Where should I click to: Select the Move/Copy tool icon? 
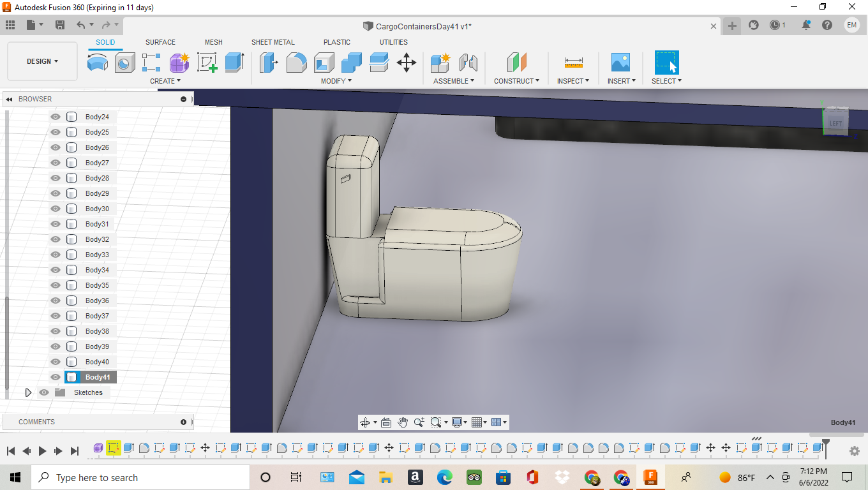point(407,63)
